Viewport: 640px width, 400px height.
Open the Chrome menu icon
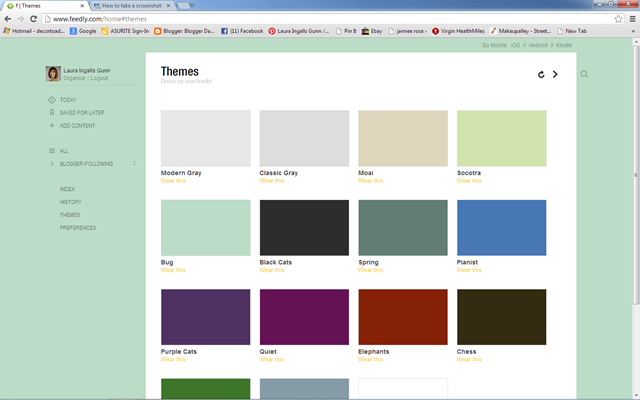coord(632,19)
